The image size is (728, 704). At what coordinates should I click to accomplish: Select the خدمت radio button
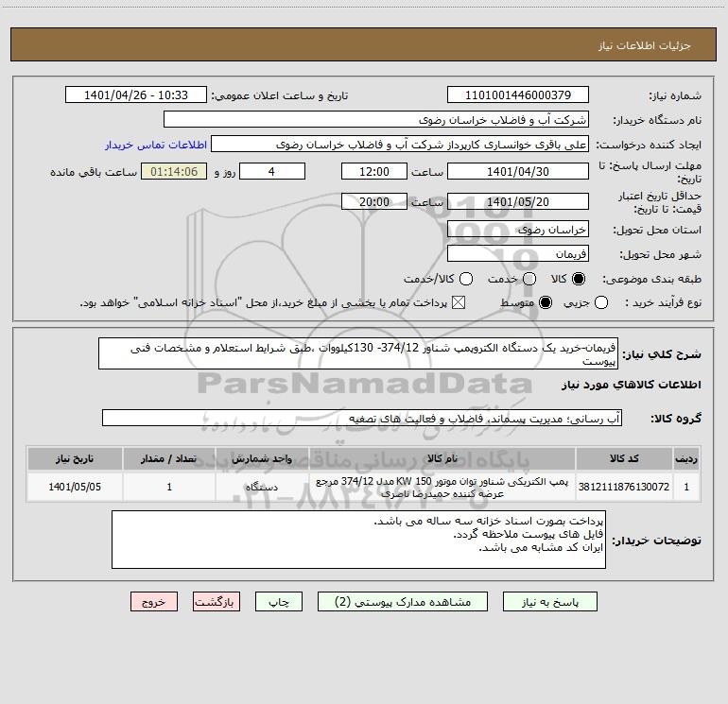point(529,279)
